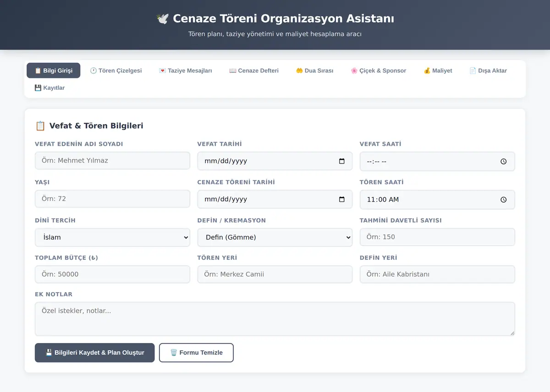This screenshot has width=550, height=392.
Task: Switch to the Maliyet tab
Action: [x=438, y=71]
